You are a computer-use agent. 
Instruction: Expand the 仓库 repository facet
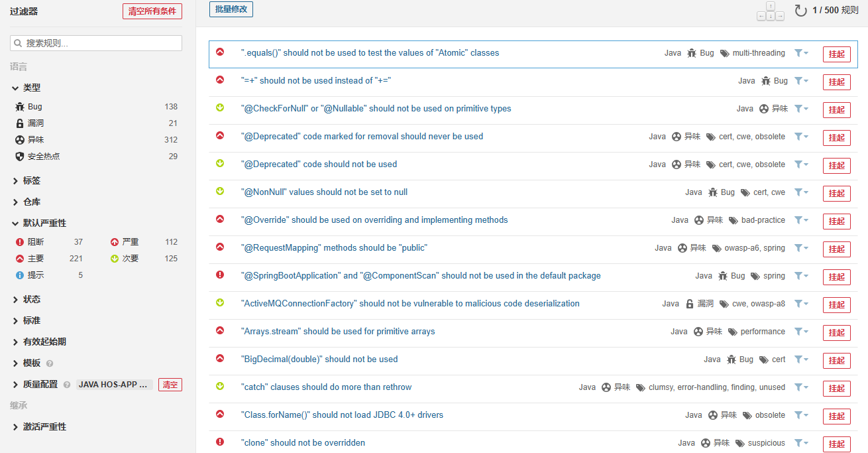(x=31, y=202)
